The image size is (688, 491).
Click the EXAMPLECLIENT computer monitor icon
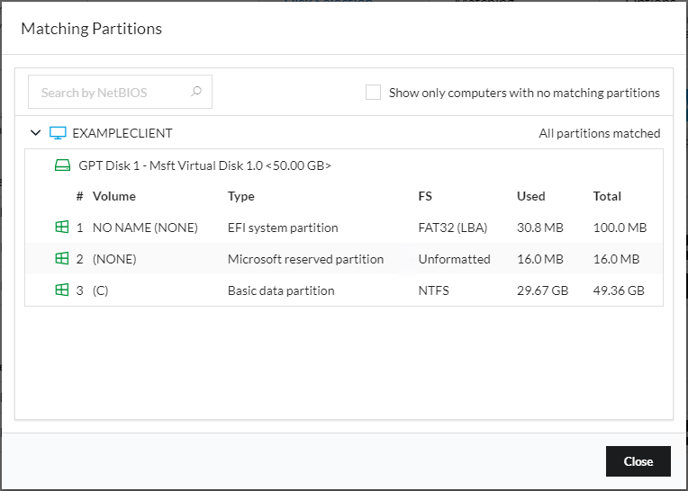click(58, 133)
